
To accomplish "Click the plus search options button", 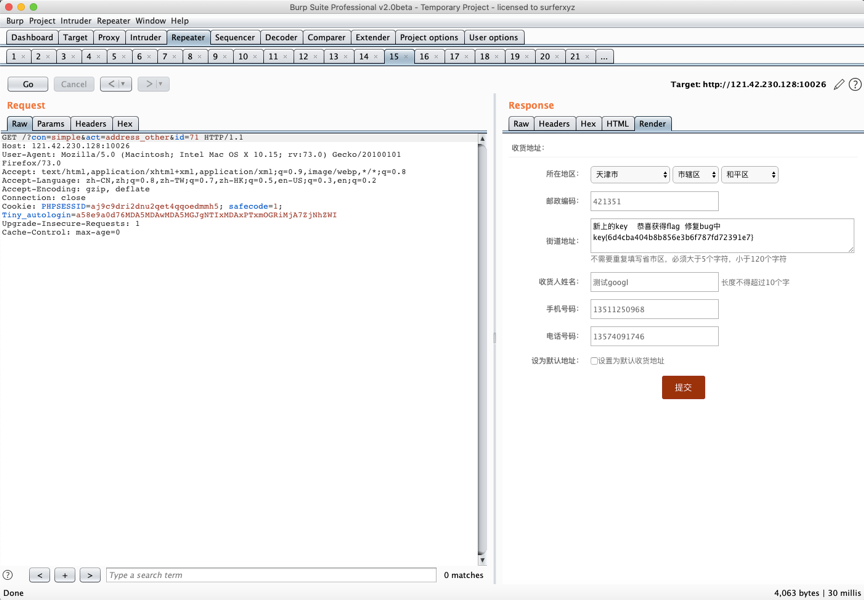I will (x=65, y=575).
